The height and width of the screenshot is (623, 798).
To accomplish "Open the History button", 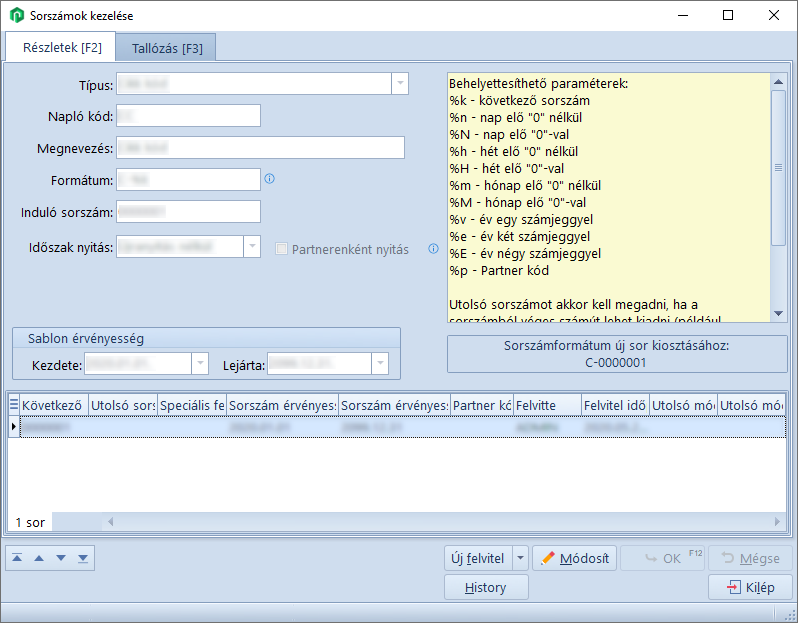I will [x=485, y=588].
